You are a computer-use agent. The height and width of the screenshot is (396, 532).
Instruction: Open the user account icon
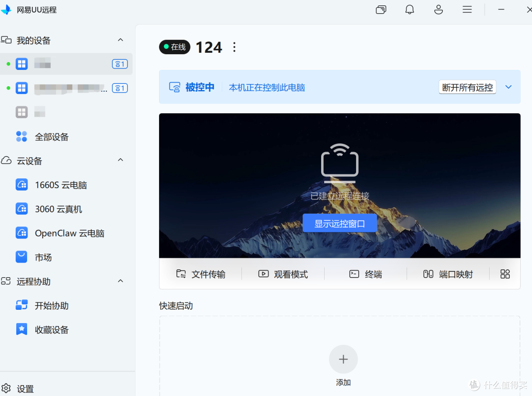(x=438, y=9)
